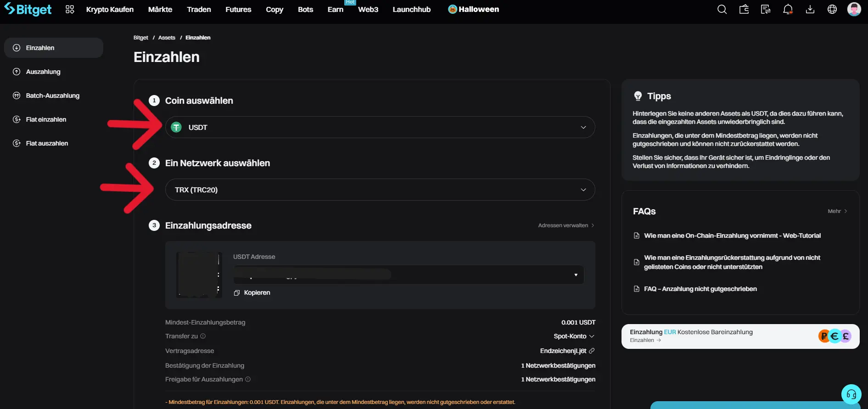
Task: Click the currency symbols icon on EUR banner
Action: [835, 336]
